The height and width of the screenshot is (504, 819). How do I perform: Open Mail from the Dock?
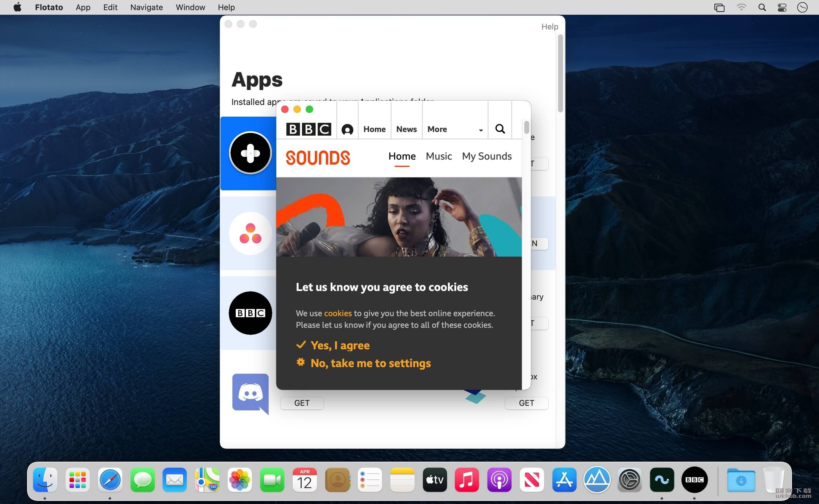pos(175,480)
